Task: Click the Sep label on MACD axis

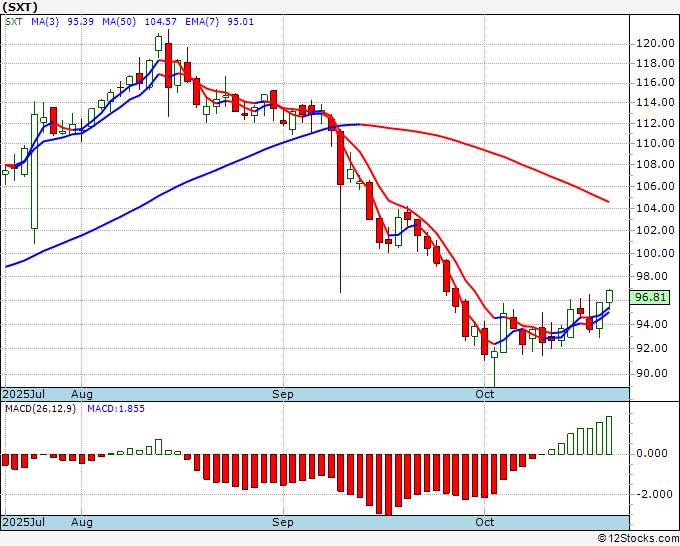Action: [x=283, y=522]
